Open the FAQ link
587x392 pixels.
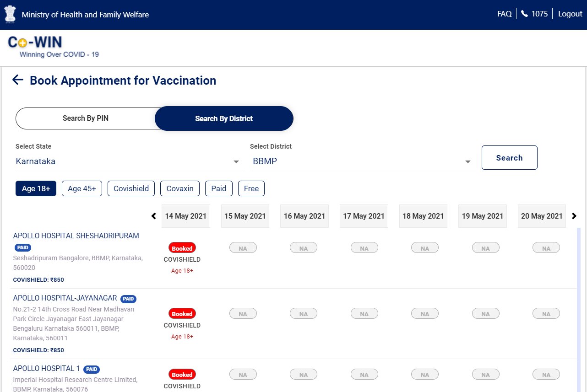(504, 14)
